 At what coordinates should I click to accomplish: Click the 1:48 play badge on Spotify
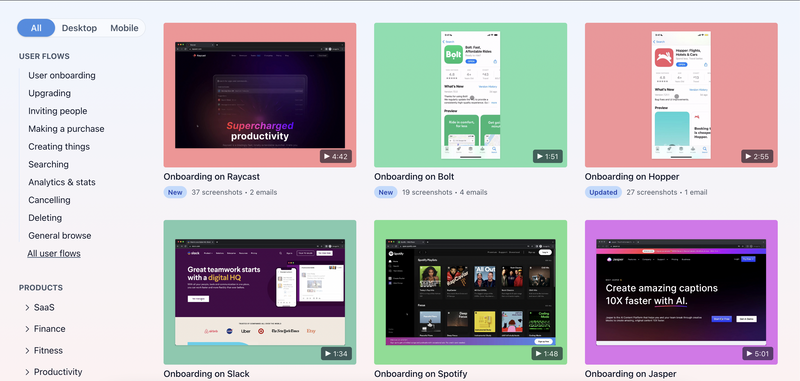point(547,353)
